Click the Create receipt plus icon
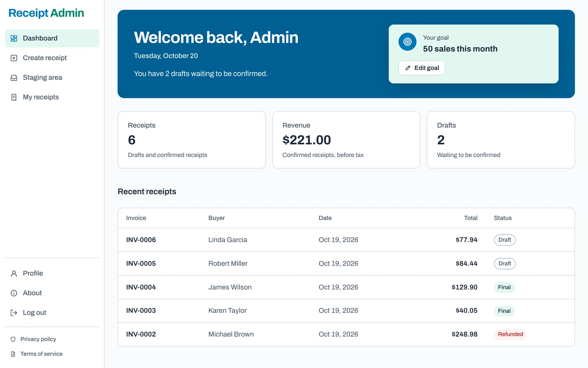This screenshot has width=588, height=368. 14,58
